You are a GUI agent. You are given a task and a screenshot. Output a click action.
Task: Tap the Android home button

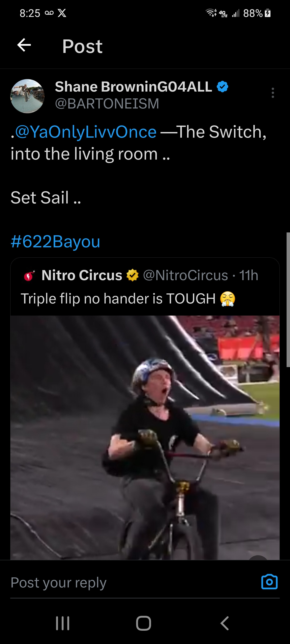click(144, 623)
